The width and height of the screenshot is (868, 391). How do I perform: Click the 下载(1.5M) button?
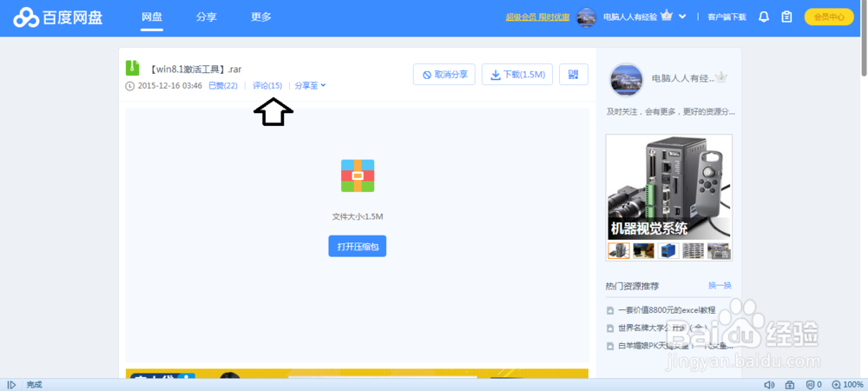point(517,74)
